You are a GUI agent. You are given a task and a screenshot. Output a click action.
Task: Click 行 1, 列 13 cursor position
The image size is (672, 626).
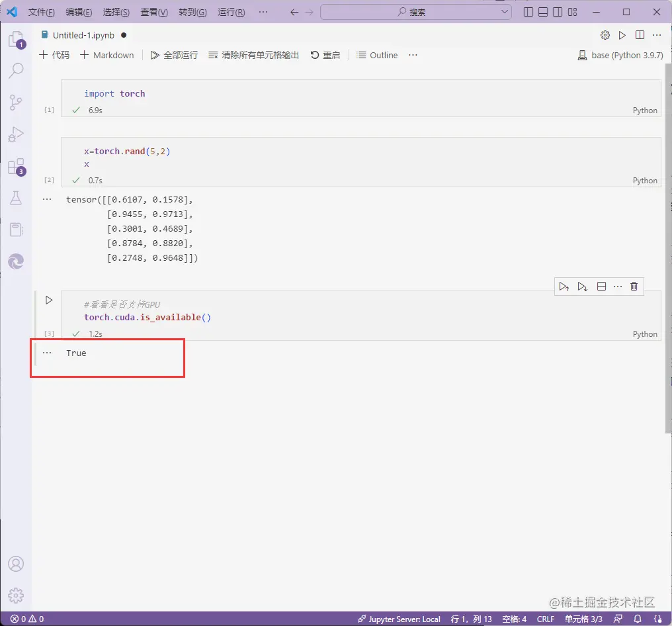[x=471, y=619]
